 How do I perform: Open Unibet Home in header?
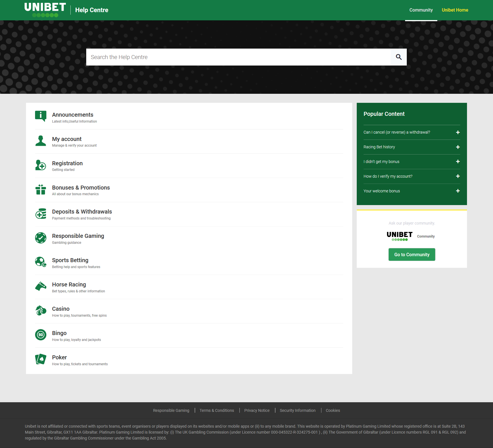point(455,10)
